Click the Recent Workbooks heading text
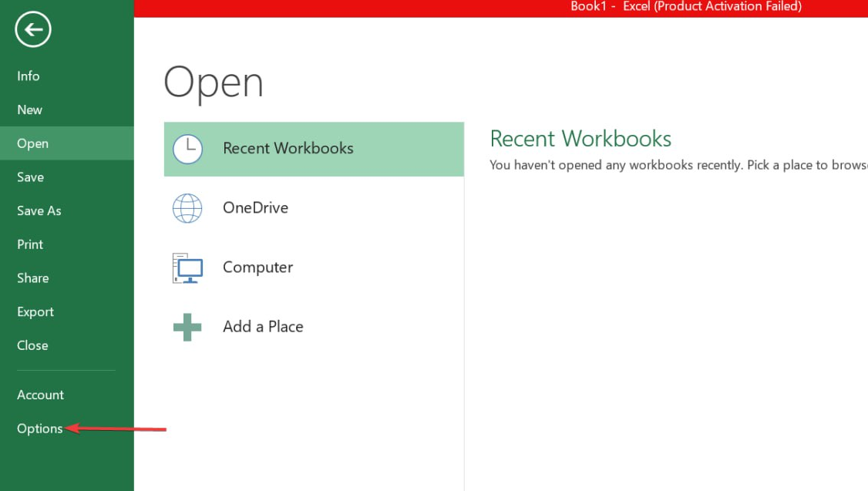 (x=580, y=139)
